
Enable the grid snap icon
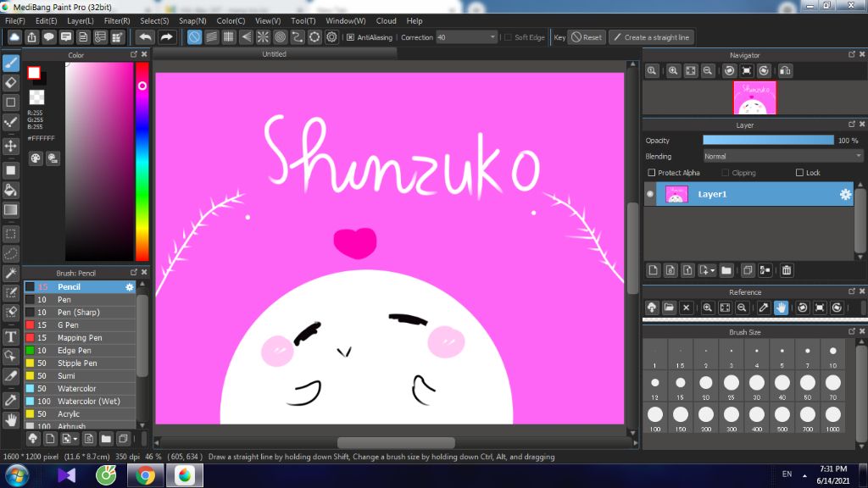click(x=229, y=37)
